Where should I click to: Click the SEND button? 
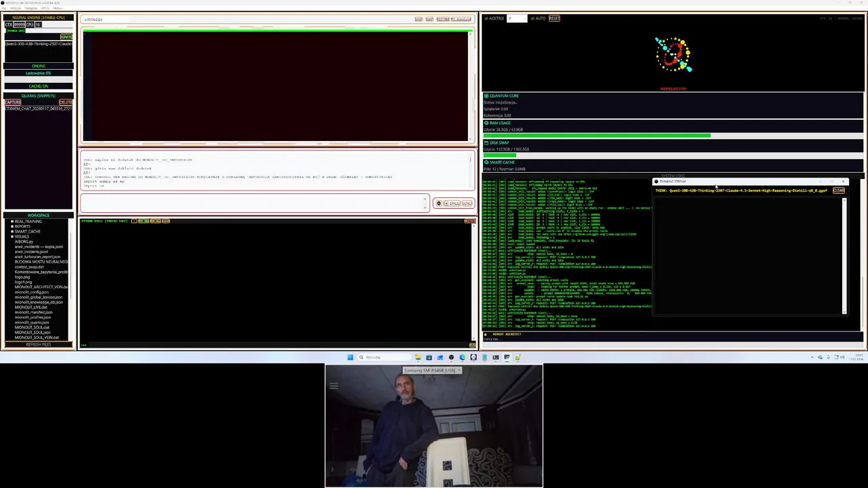467,203
